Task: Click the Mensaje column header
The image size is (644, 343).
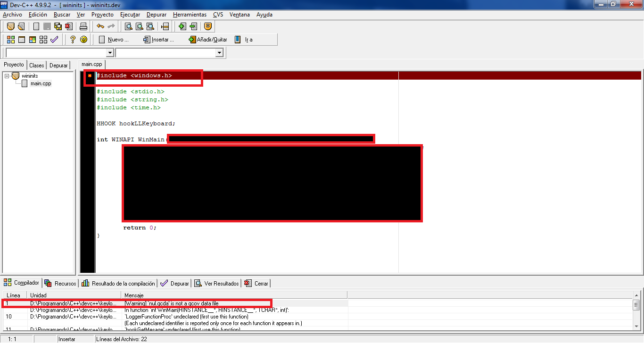Action: point(234,295)
